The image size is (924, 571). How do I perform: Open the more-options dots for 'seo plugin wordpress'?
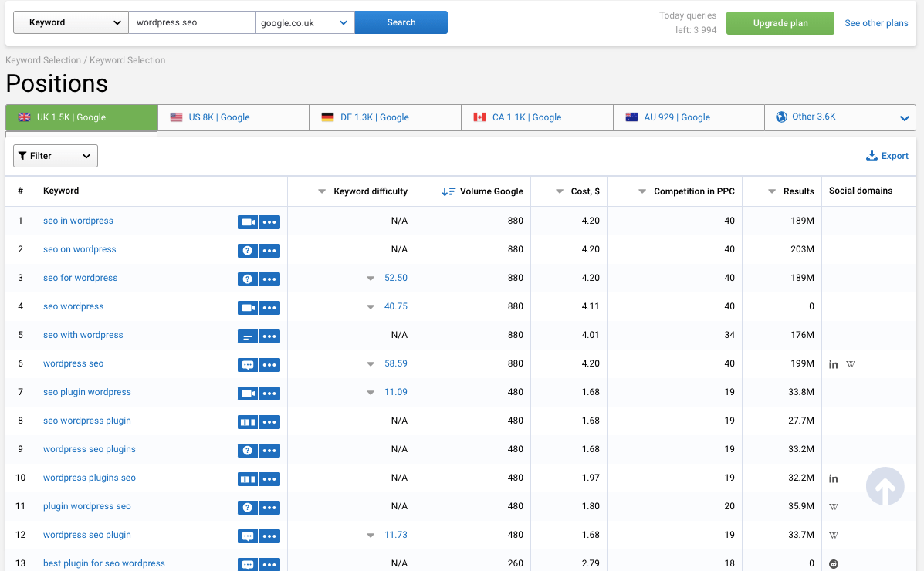click(269, 393)
